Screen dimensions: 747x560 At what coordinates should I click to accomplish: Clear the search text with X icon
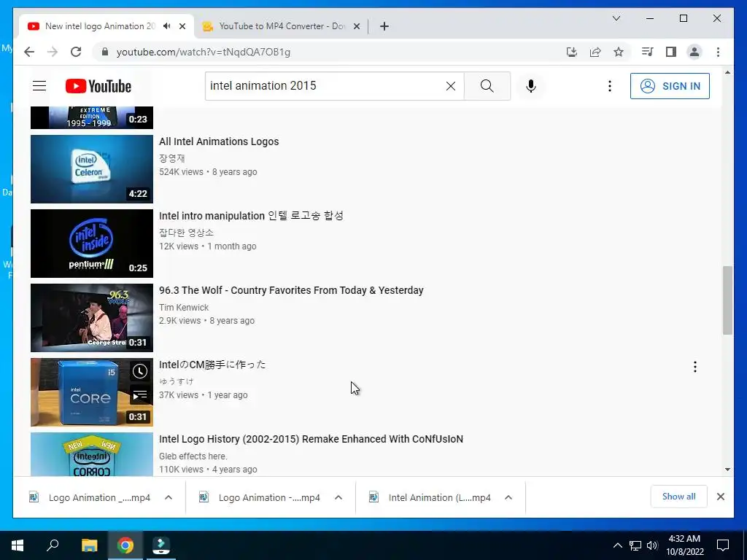[x=451, y=86]
